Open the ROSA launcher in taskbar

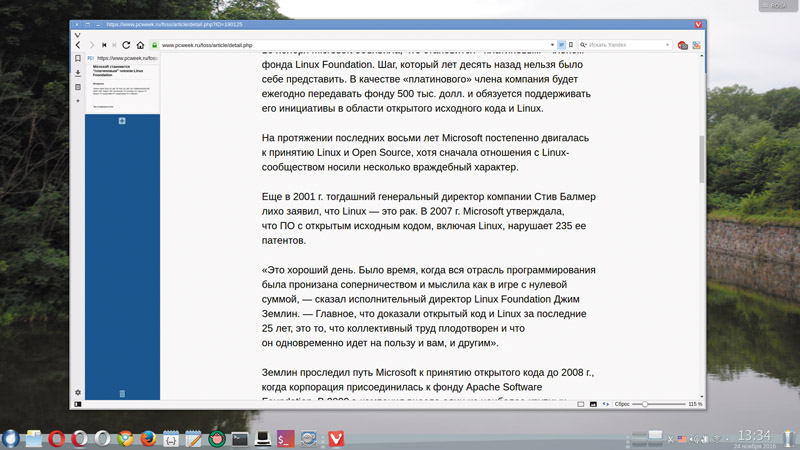pyautogui.click(x=11, y=439)
